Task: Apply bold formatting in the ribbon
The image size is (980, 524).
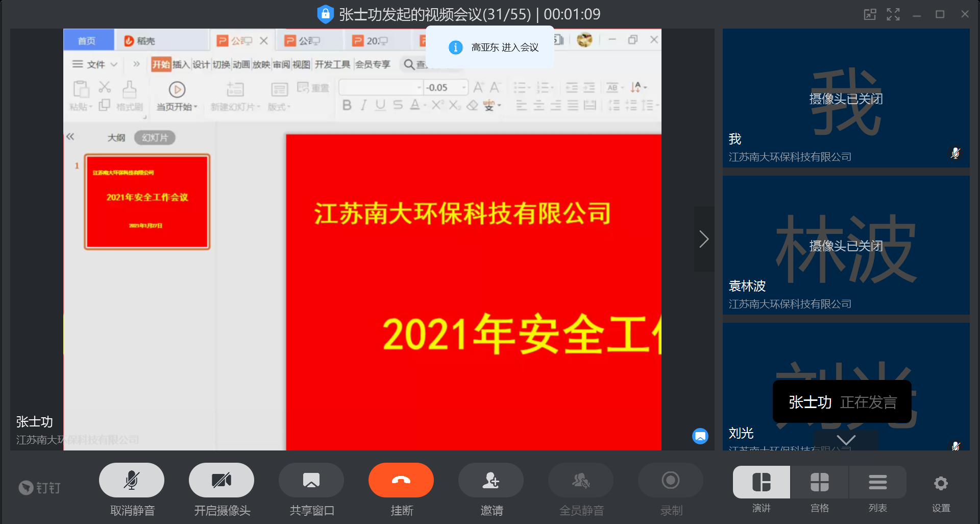Action: [347, 104]
